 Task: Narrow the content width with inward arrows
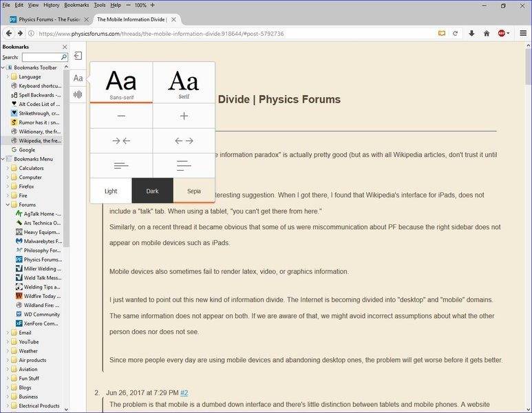pyautogui.click(x=121, y=141)
